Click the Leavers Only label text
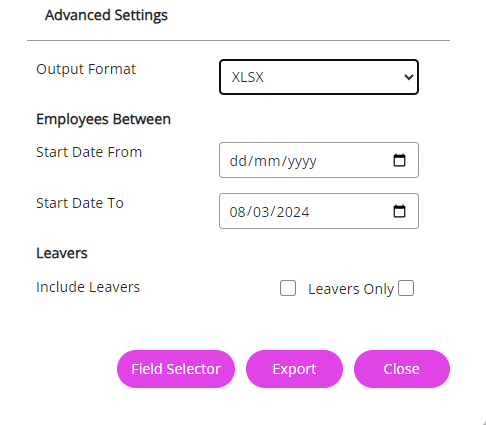486x425 pixels. [351, 289]
